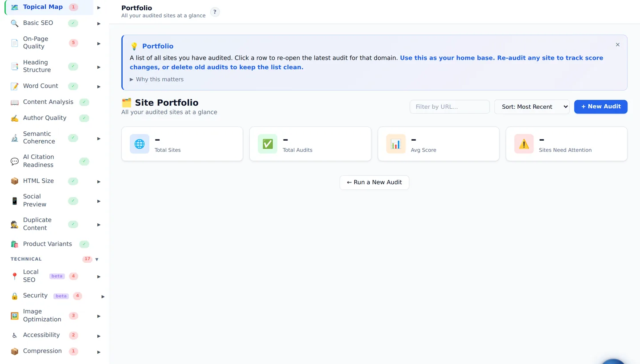Click the Run a New Audit button
The width and height of the screenshot is (640, 364).
pos(374,182)
